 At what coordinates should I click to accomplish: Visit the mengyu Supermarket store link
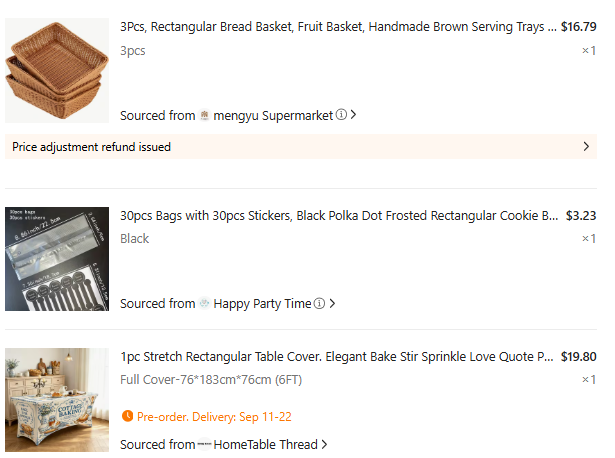tap(273, 115)
